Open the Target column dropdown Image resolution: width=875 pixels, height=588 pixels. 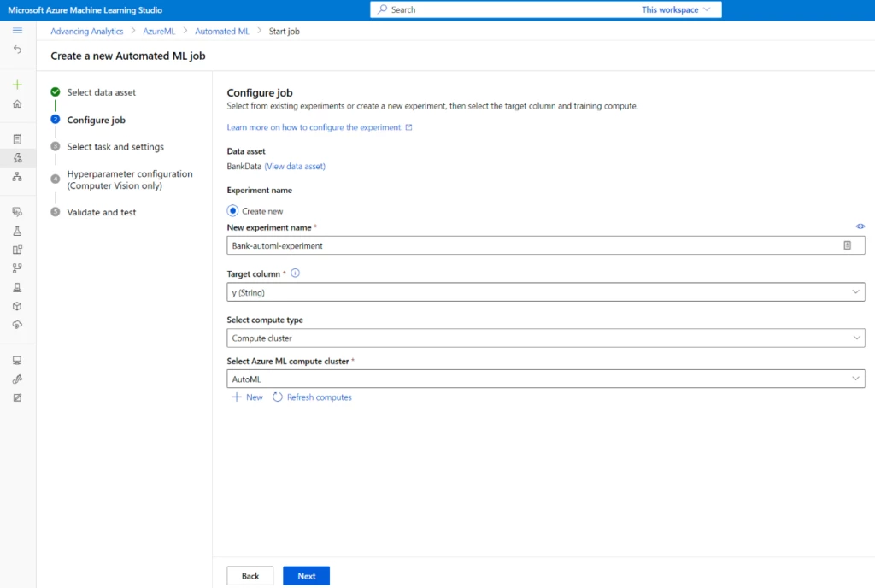tap(544, 291)
